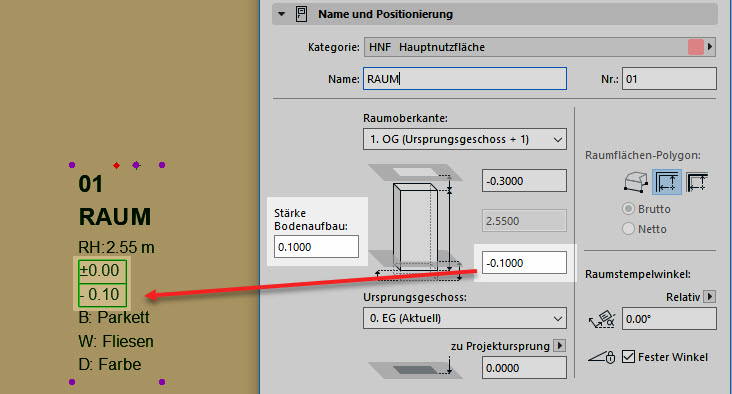Click the Stärke Bodenaufbau input field
Viewport: 732px width, 394px height.
coord(317,246)
